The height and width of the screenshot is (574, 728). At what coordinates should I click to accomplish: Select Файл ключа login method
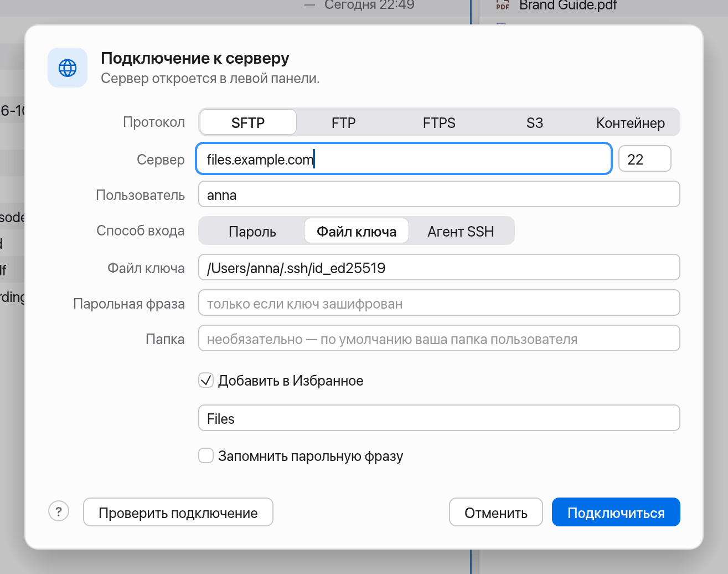point(357,231)
